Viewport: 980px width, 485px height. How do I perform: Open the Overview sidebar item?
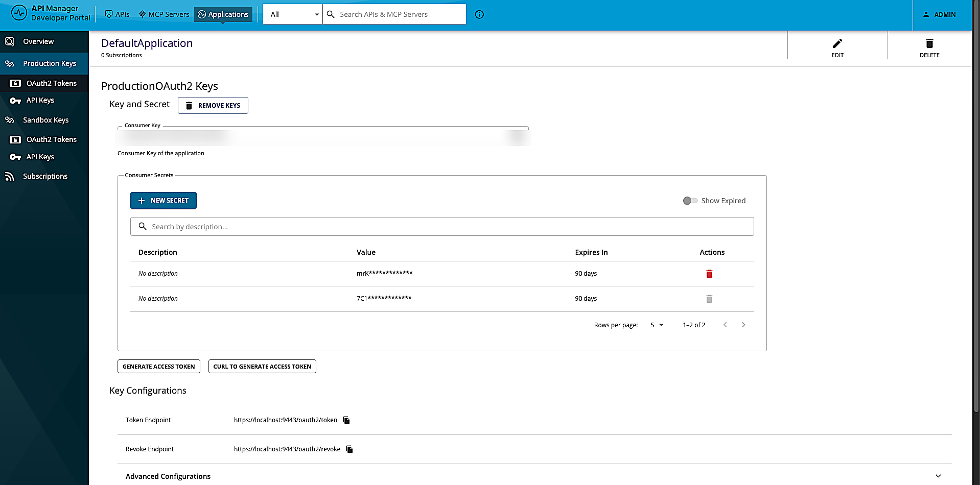[x=44, y=41]
